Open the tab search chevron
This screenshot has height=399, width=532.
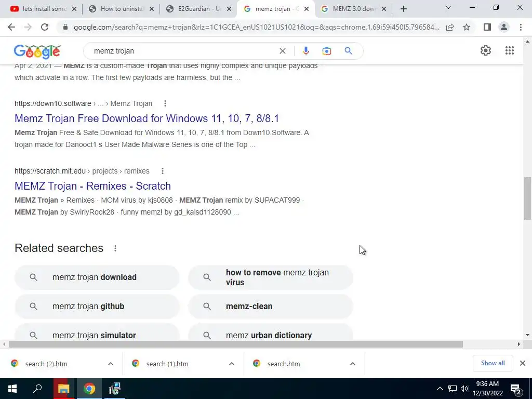click(448, 7)
